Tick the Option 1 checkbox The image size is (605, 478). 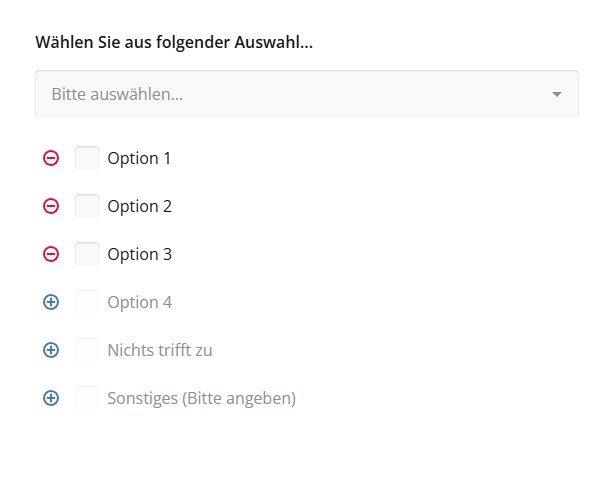point(87,158)
